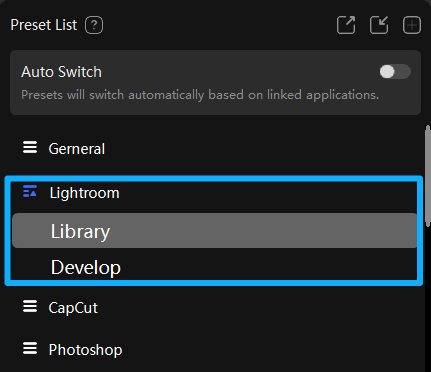Click the preset list vertical scrollbar
This screenshot has width=431, height=372.
428,177
